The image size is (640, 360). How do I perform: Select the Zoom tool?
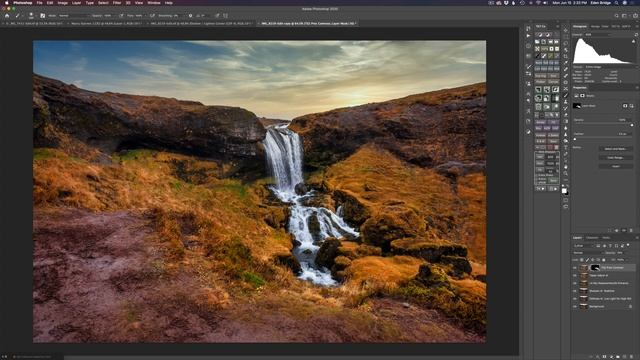tap(566, 173)
